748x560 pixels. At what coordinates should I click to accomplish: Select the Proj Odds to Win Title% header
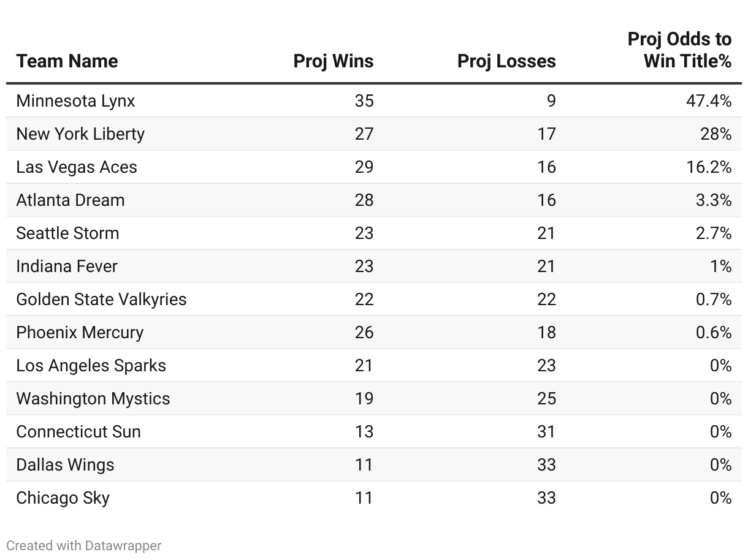click(x=679, y=50)
